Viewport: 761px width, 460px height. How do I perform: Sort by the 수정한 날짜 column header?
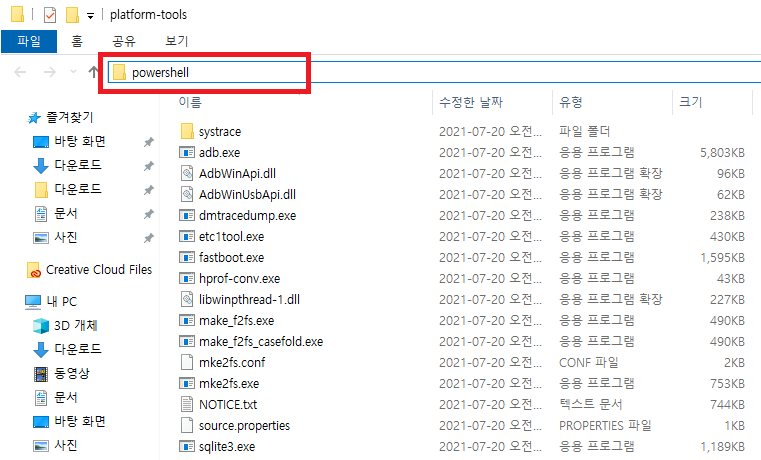(x=471, y=102)
